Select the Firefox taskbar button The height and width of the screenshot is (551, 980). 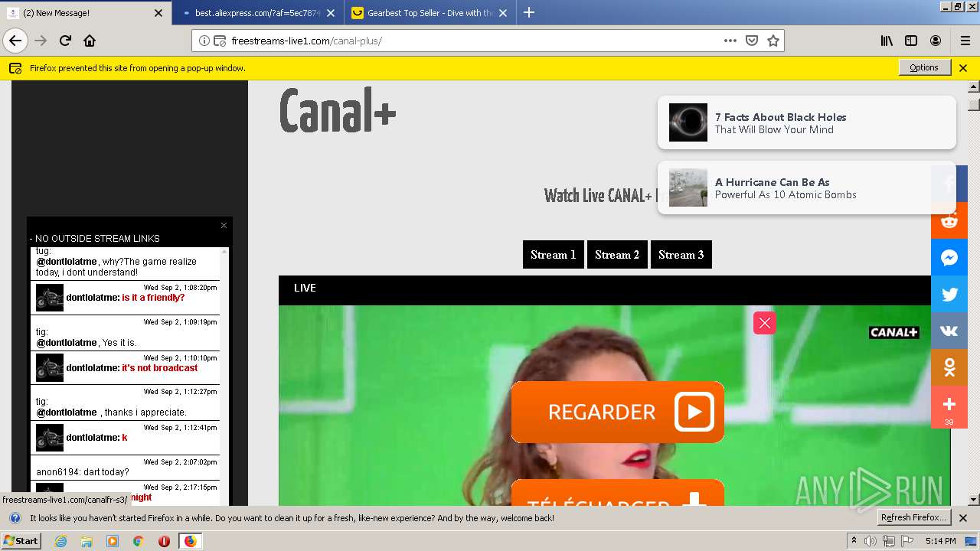(190, 541)
